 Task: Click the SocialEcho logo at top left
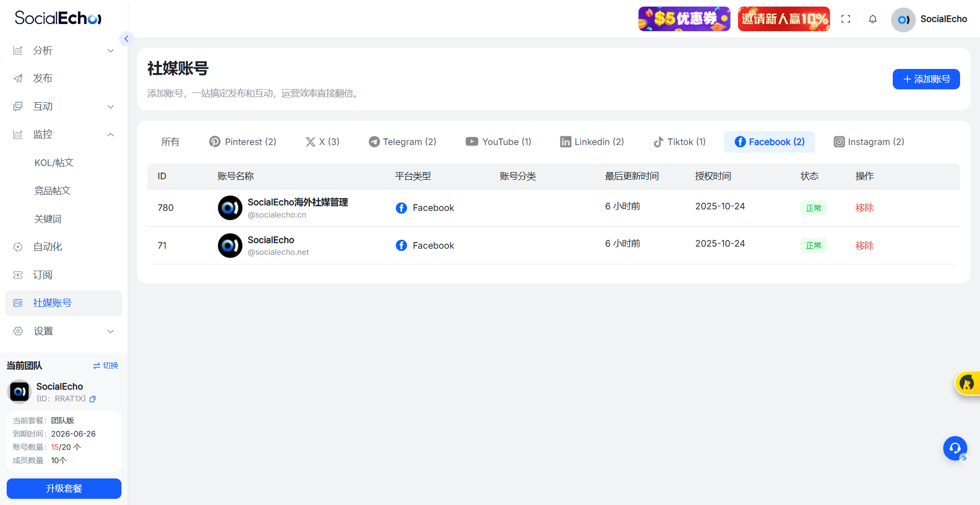pyautogui.click(x=58, y=18)
